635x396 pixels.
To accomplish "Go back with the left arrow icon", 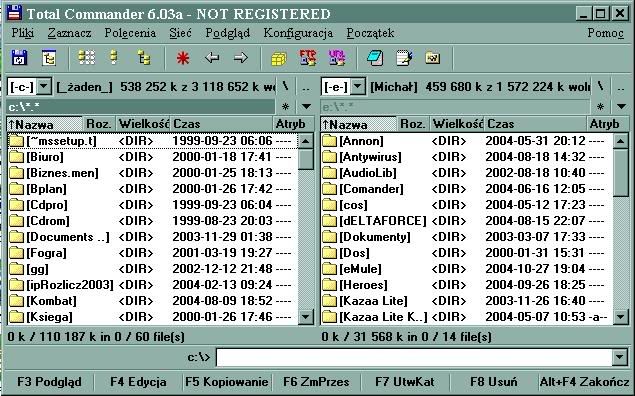I will (x=212, y=58).
